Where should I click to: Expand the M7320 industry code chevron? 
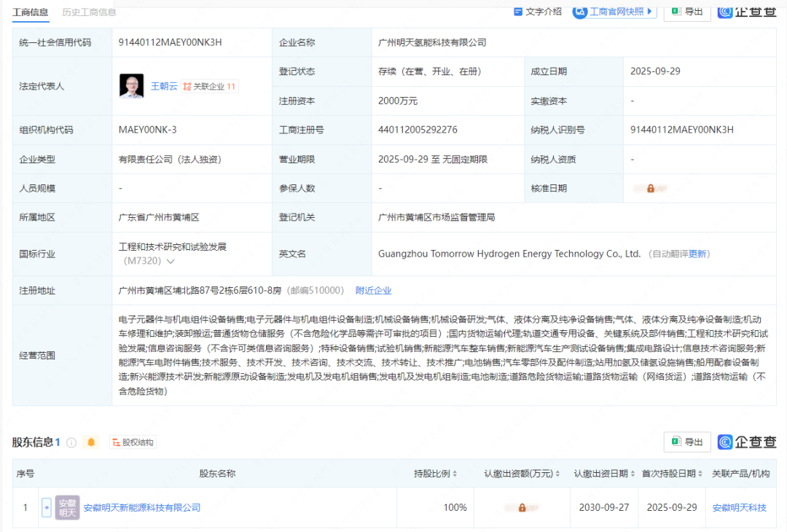tap(171, 261)
